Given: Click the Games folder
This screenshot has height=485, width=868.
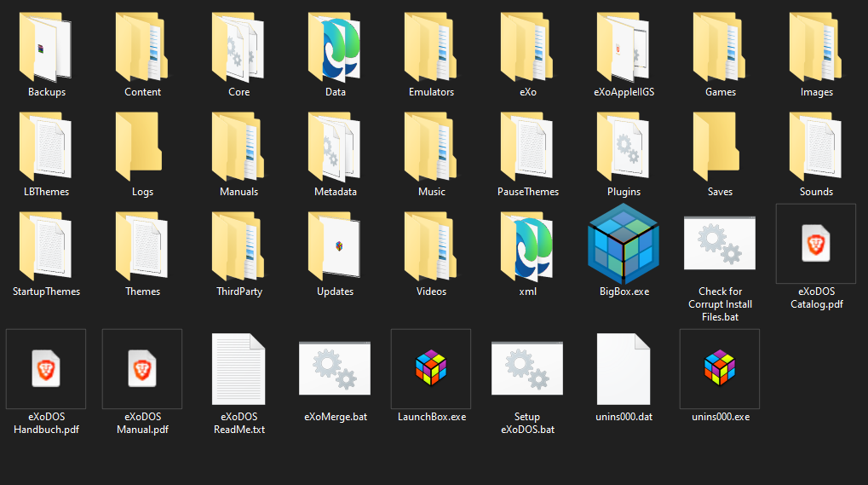Looking at the screenshot, I should tap(720, 47).
